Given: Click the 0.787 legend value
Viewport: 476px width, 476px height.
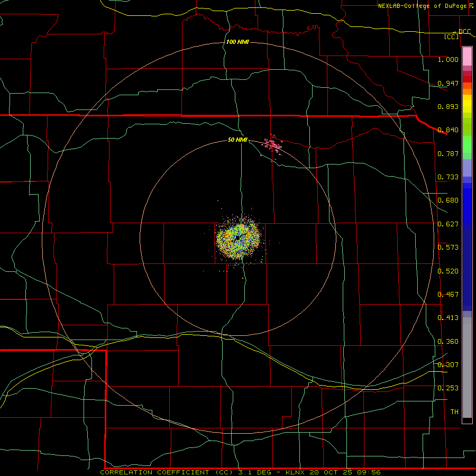Looking at the screenshot, I should (x=448, y=153).
